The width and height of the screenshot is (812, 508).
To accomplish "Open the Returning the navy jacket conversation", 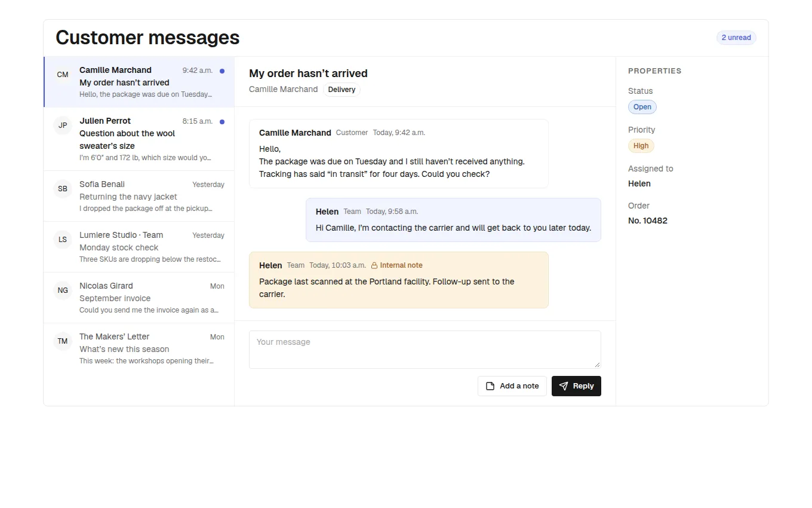I will [x=139, y=196].
